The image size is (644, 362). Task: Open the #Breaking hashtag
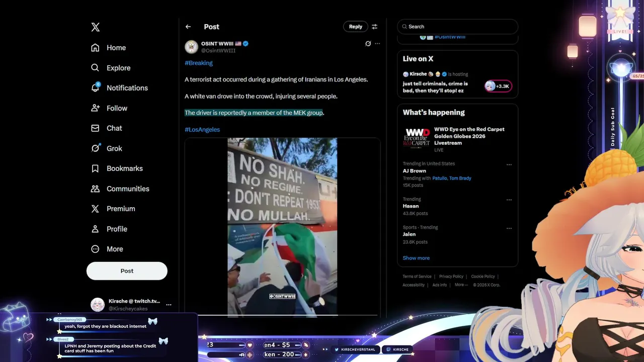click(x=199, y=63)
